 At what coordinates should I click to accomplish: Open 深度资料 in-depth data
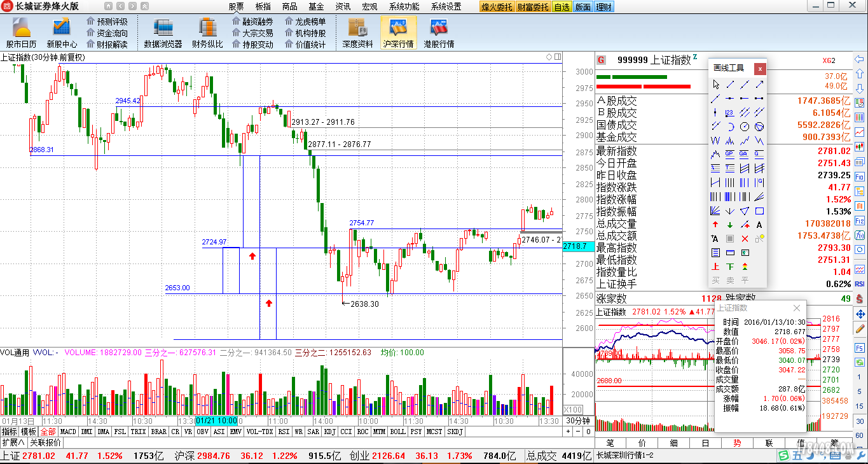pos(357,32)
